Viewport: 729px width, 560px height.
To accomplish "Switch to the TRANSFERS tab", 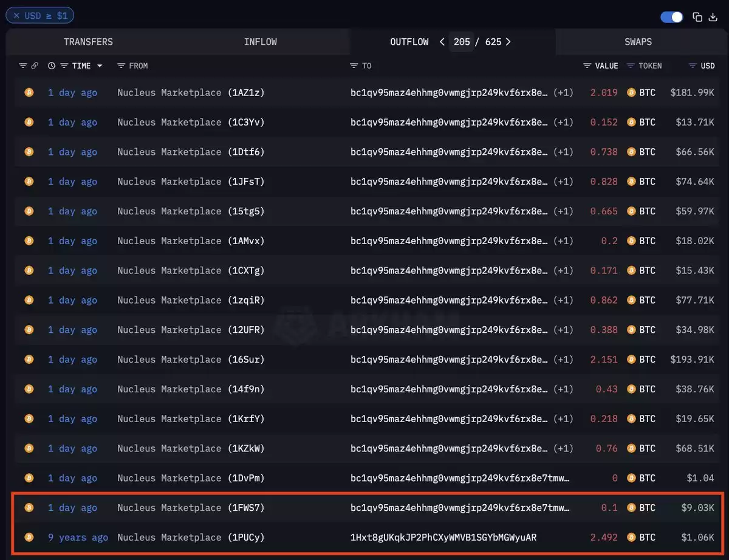I will (88, 42).
